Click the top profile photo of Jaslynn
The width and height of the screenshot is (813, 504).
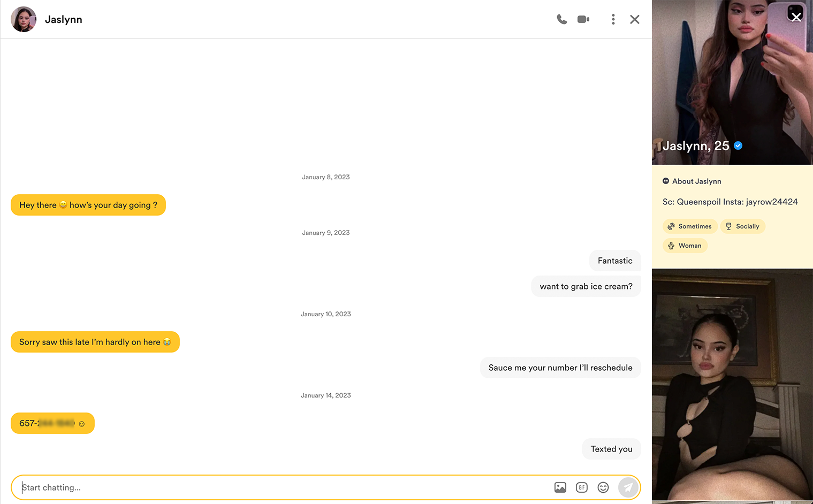732,80
